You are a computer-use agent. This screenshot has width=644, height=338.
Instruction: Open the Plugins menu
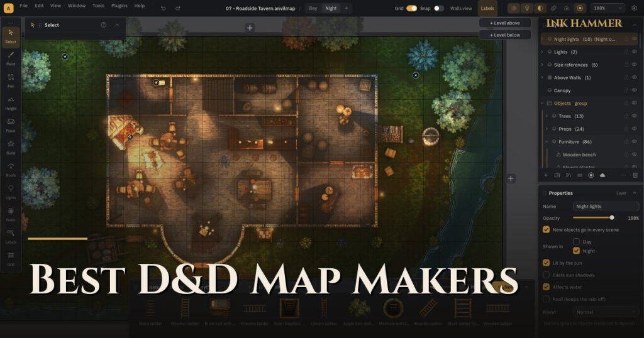(x=119, y=6)
